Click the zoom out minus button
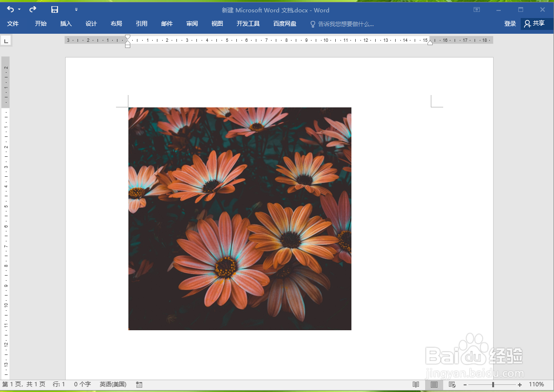This screenshot has width=554, height=392. click(465, 384)
